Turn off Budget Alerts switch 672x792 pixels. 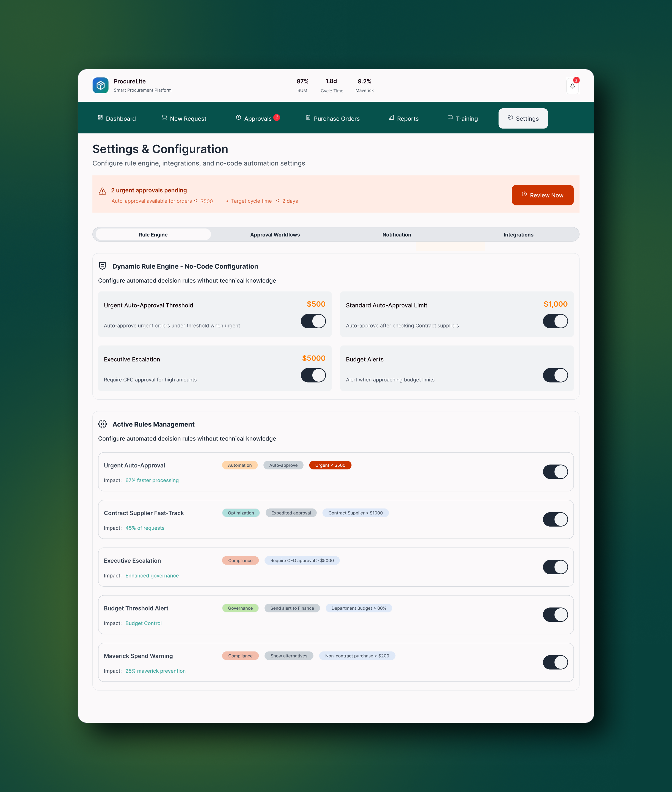pos(555,375)
